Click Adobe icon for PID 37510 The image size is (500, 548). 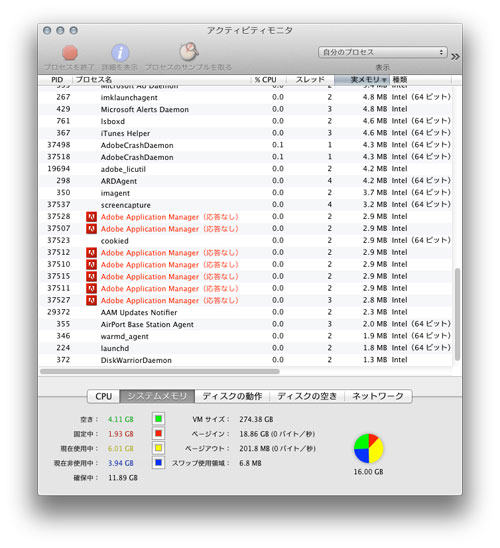click(91, 265)
